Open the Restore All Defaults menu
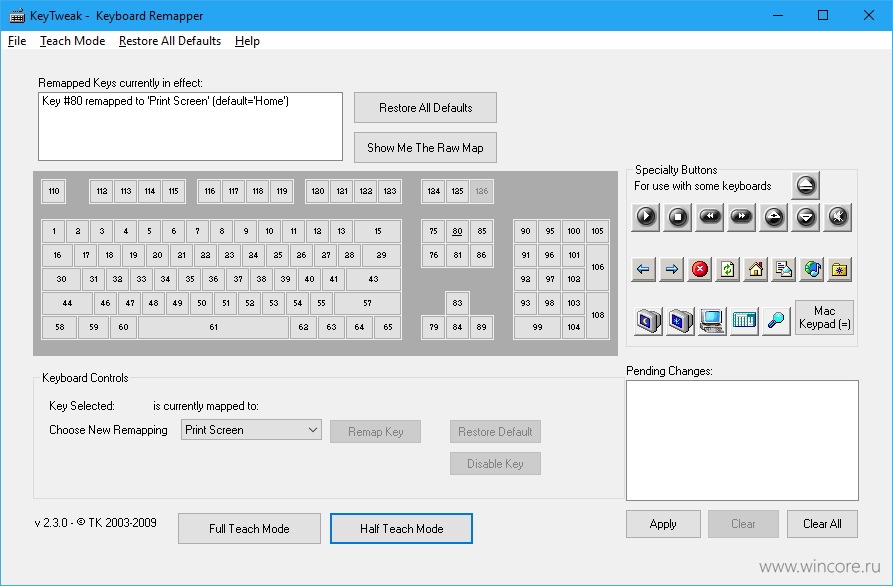 click(x=170, y=41)
